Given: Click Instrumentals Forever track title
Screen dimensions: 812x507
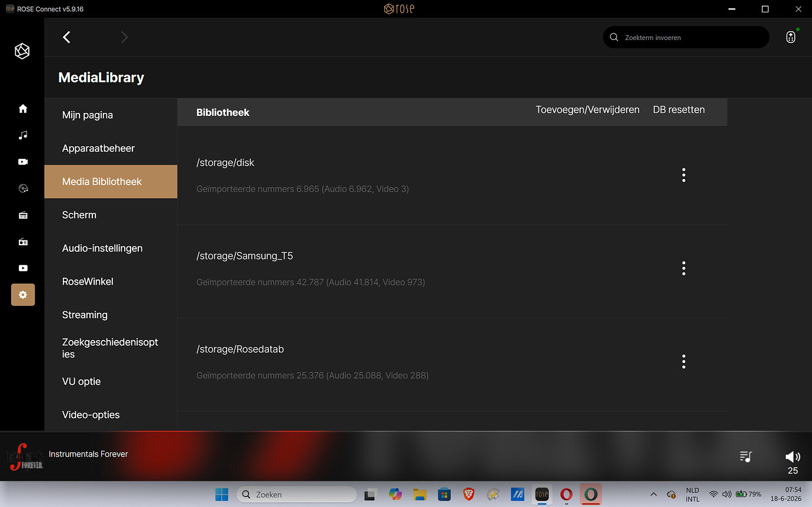Looking at the screenshot, I should (88, 454).
